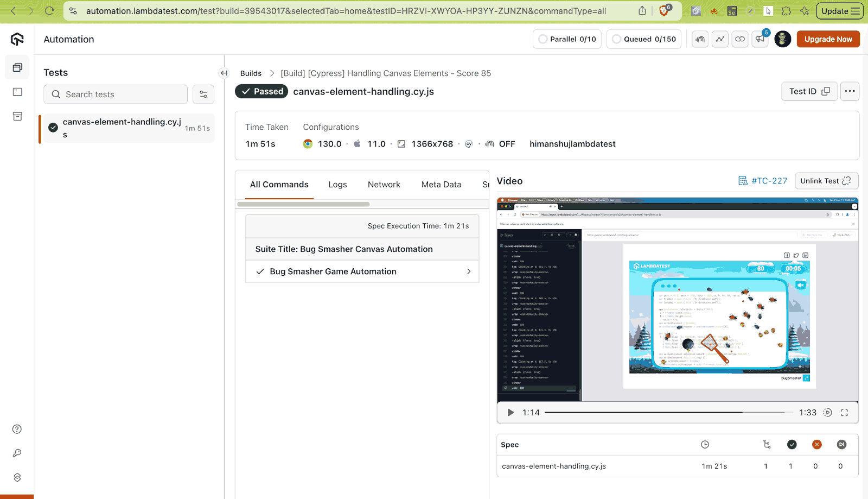Select the Parallel 0/10 indicator

click(x=566, y=39)
